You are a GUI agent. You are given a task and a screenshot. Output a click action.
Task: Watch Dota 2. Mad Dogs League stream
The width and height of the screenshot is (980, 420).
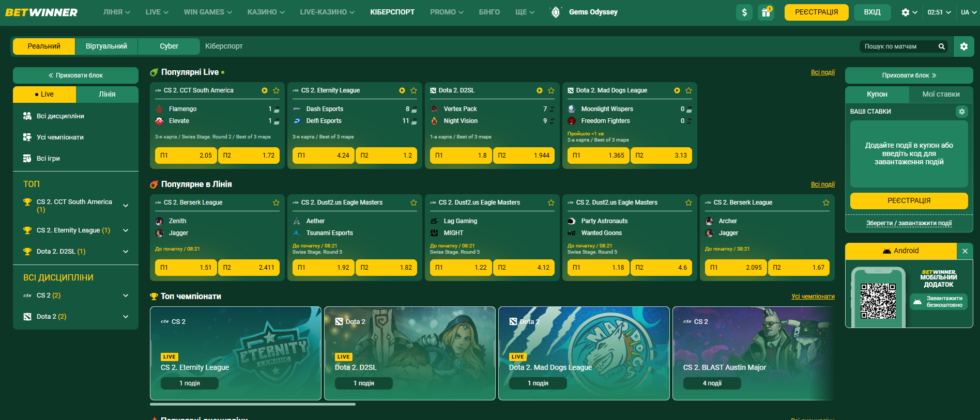click(677, 90)
